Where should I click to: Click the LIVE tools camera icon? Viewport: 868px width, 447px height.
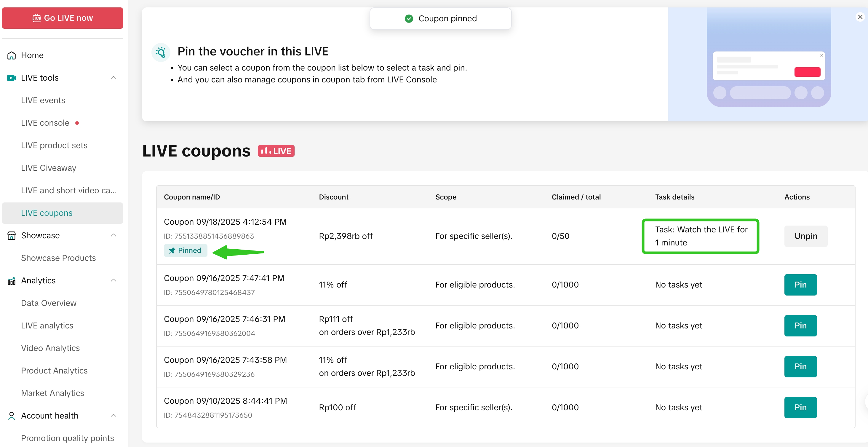[12, 78]
